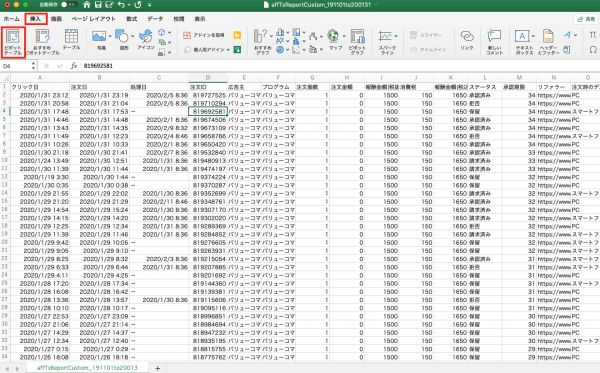Add a new sheet with plus button
600x373 pixels.
coord(157,368)
